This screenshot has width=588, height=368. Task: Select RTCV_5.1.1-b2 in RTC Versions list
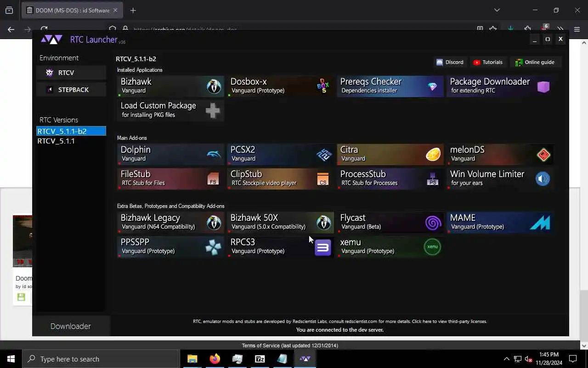coord(71,131)
